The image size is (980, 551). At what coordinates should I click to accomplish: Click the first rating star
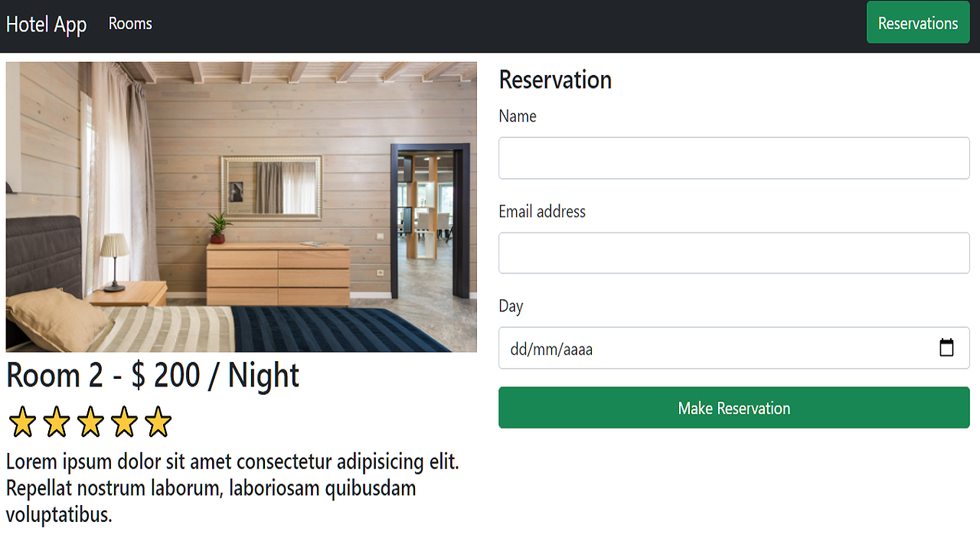22,422
